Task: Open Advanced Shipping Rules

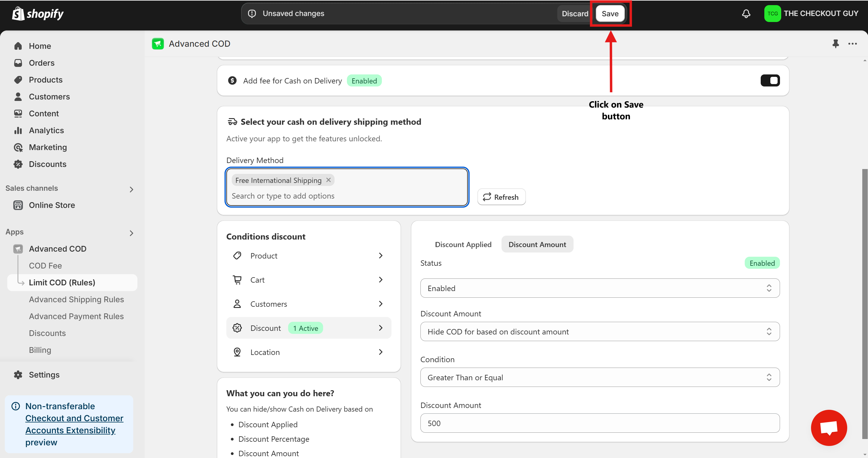Action: click(x=77, y=300)
